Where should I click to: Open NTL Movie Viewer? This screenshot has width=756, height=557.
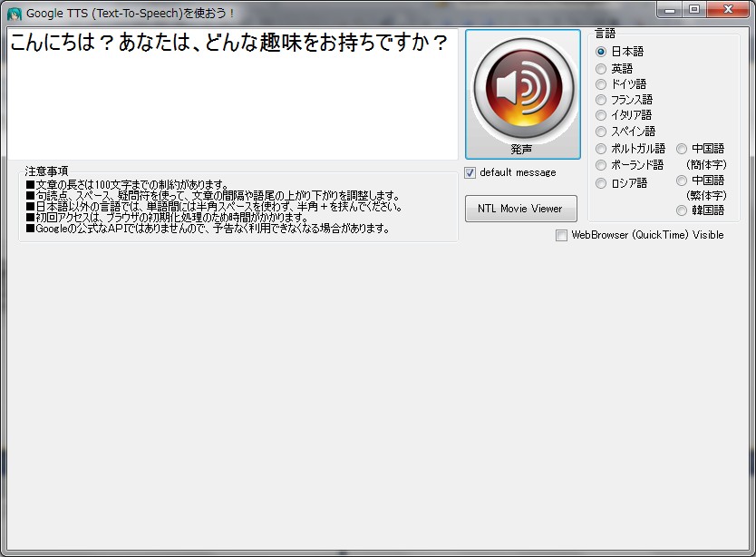click(520, 209)
